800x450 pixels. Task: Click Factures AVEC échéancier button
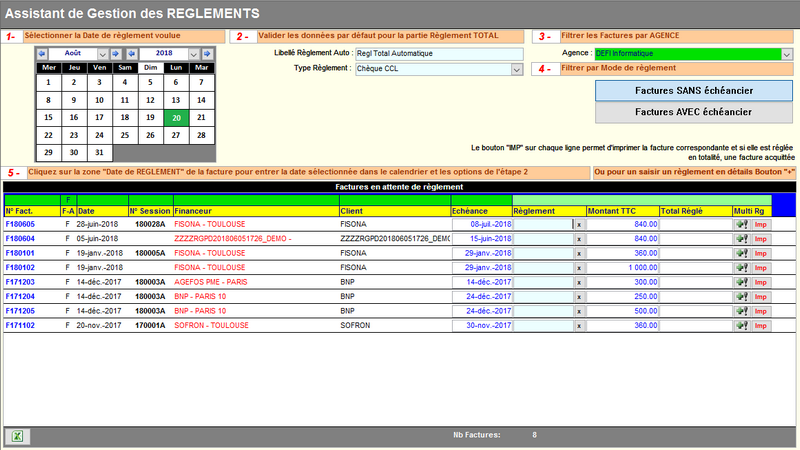pyautogui.click(x=693, y=112)
